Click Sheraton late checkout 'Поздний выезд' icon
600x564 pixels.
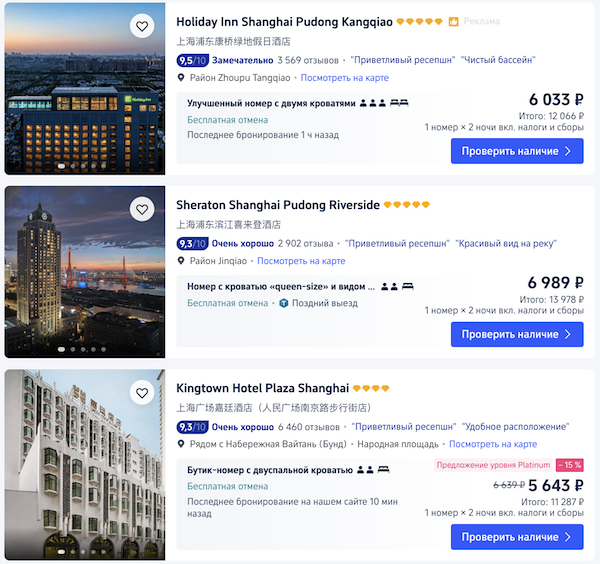tap(284, 303)
